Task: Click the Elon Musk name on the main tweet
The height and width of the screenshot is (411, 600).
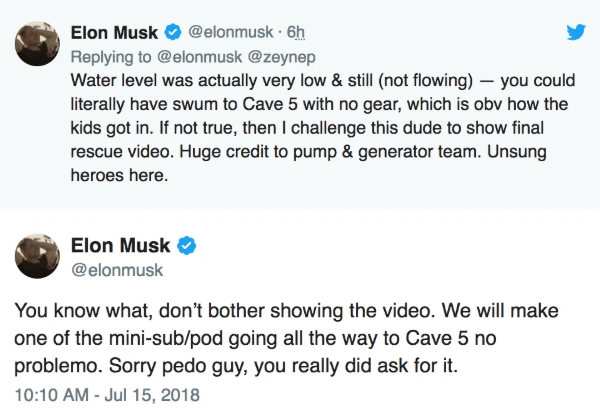Action: [x=121, y=246]
